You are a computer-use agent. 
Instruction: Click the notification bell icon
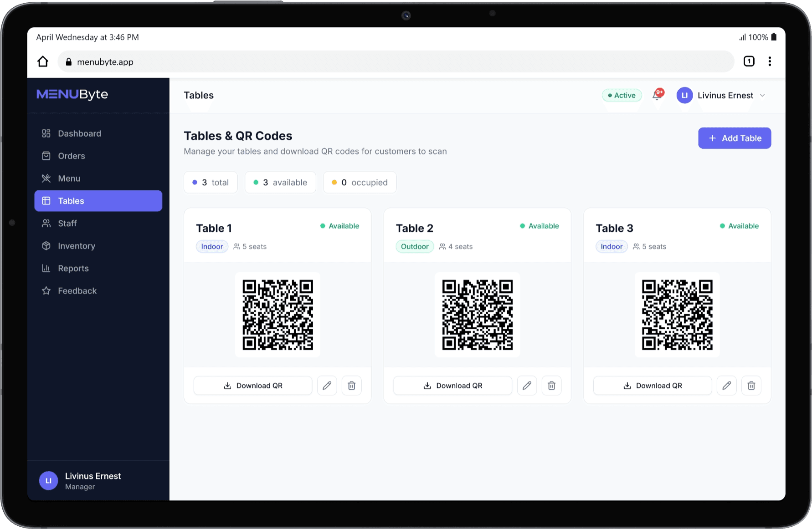point(658,95)
